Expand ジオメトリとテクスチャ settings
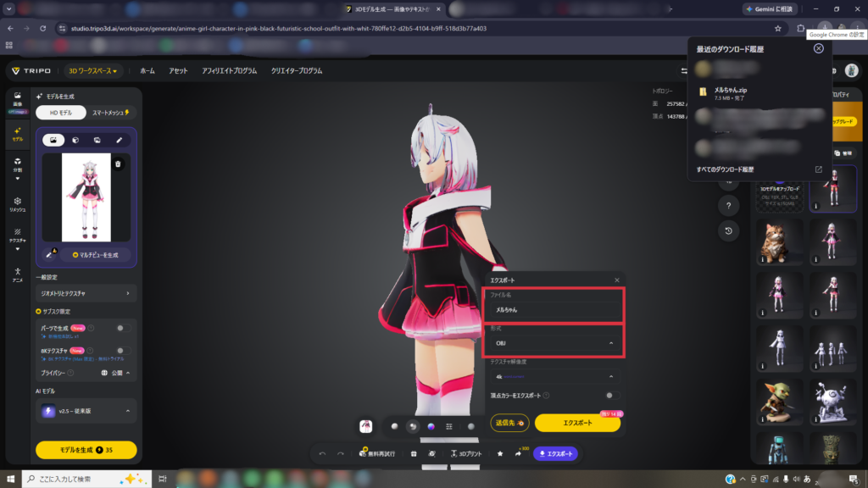Screen dimensions: 868x488 click(86, 293)
